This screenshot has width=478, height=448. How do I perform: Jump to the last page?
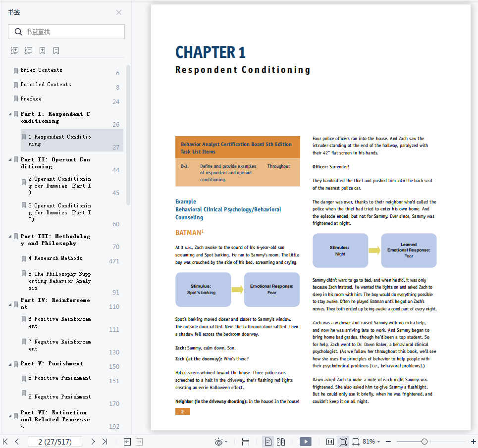(x=105, y=442)
